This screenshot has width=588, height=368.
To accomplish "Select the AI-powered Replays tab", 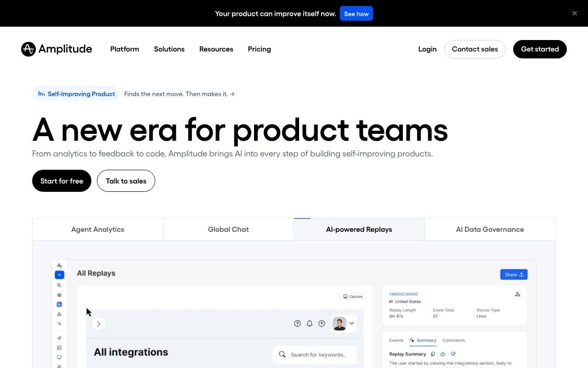I will (359, 229).
